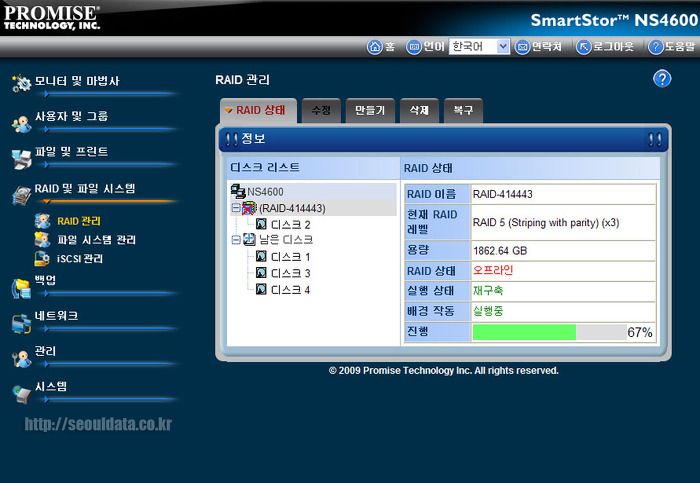Click the 네트워크 network icon
700x483 pixels.
point(21,324)
